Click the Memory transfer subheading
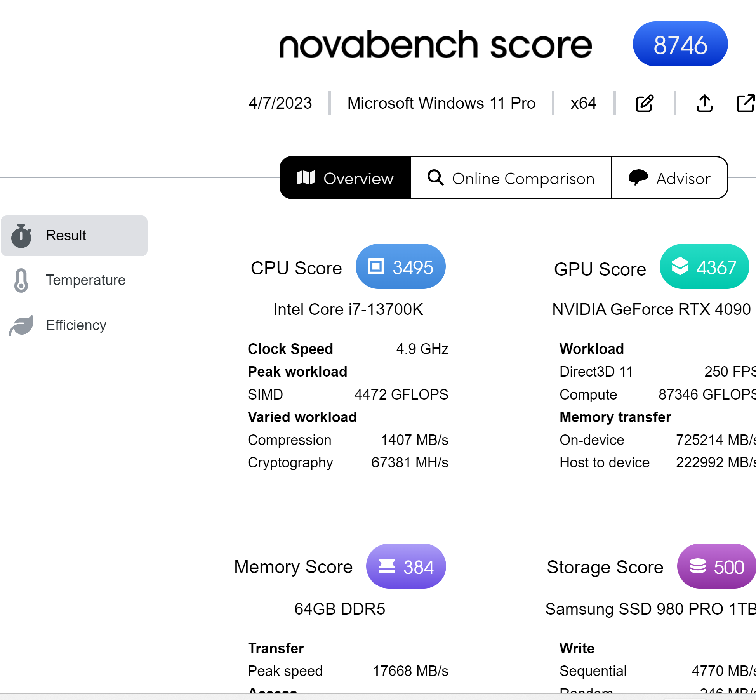 [615, 417]
